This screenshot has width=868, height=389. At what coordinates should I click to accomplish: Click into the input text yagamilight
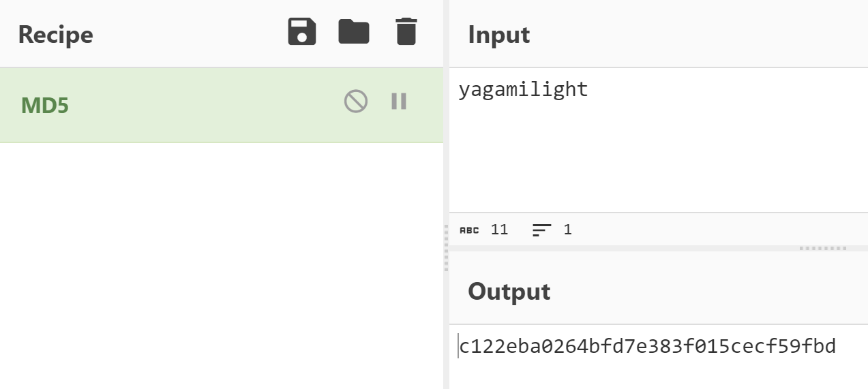(x=523, y=90)
